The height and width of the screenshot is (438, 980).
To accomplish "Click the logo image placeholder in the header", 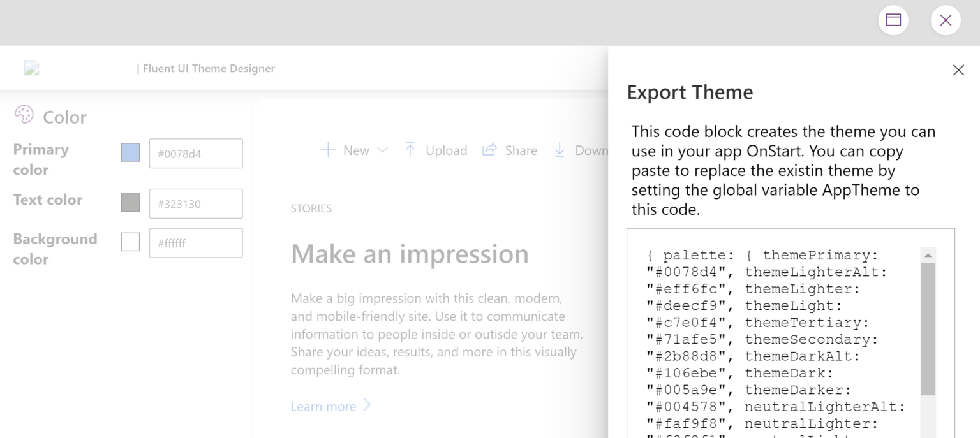I will pos(31,68).
